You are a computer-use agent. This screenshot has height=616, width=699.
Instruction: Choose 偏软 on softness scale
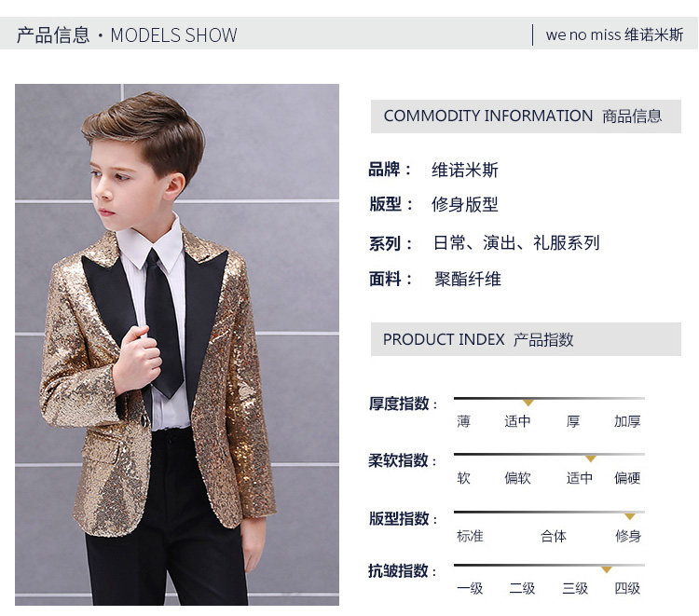point(517,478)
